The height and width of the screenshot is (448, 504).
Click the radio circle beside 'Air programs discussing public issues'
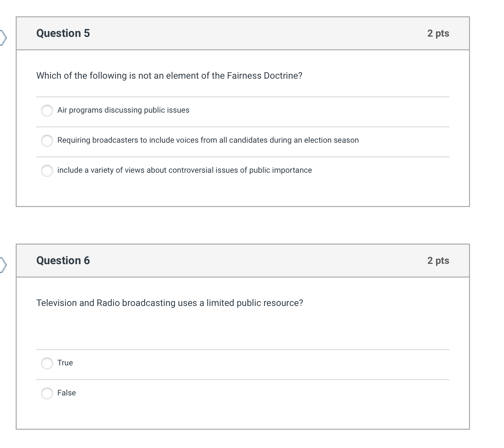[x=47, y=111]
